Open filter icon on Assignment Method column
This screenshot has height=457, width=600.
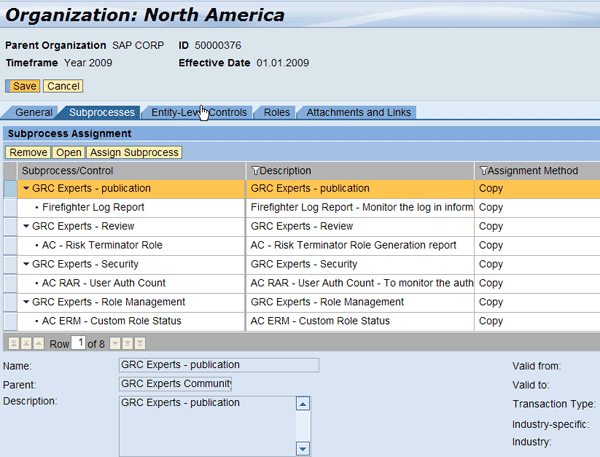click(483, 171)
